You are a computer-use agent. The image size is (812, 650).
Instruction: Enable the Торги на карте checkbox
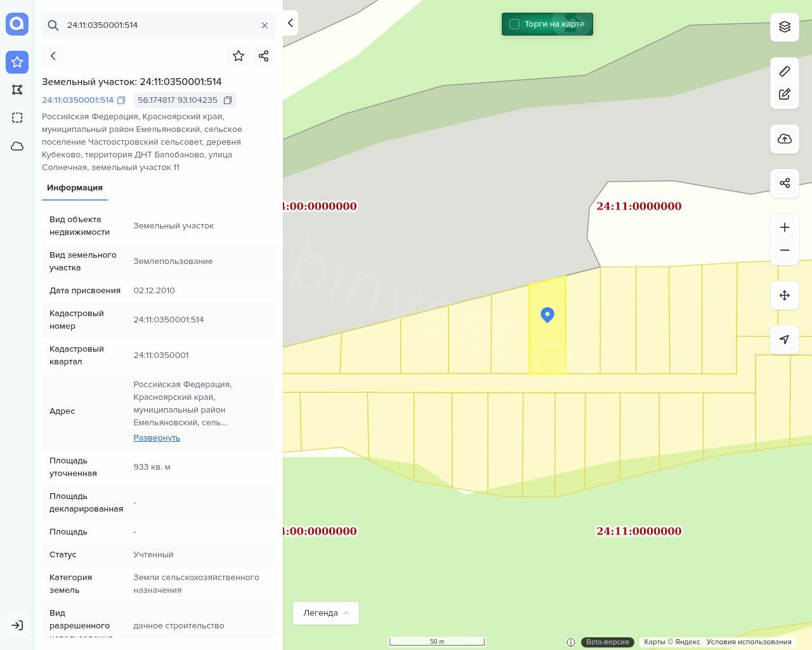(514, 24)
